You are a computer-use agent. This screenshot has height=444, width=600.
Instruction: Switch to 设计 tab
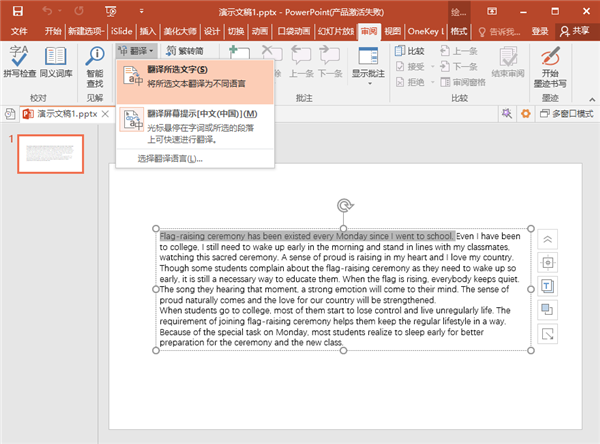pos(212,31)
